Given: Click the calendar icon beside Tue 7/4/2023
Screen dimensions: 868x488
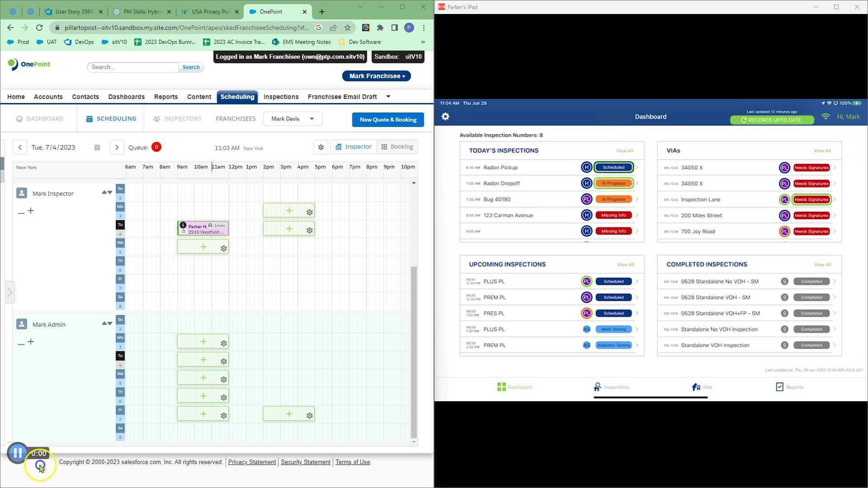Looking at the screenshot, I should click(x=97, y=147).
